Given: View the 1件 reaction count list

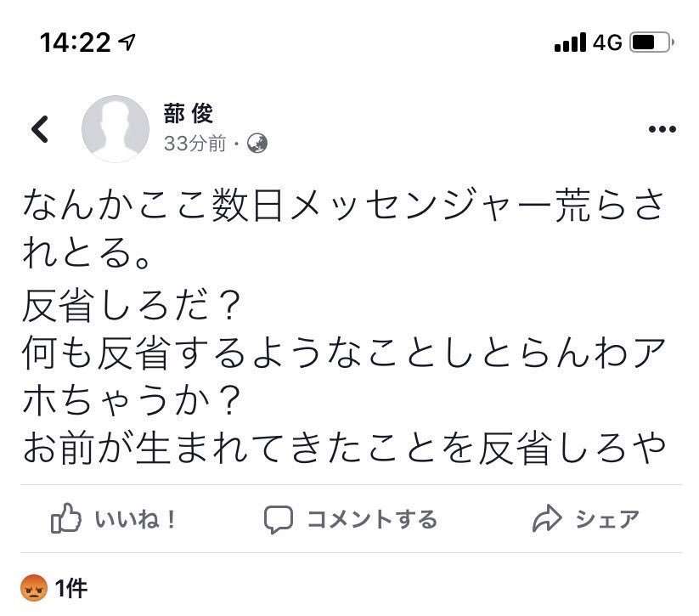Looking at the screenshot, I should tap(71, 588).
